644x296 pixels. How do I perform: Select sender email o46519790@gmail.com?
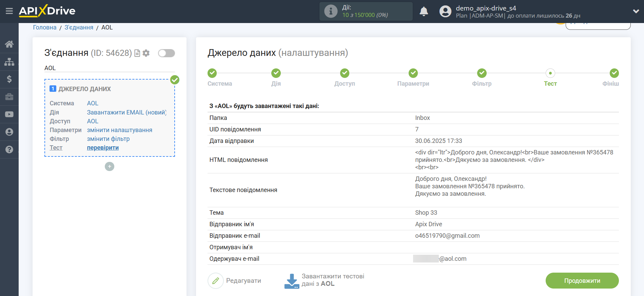(x=447, y=236)
